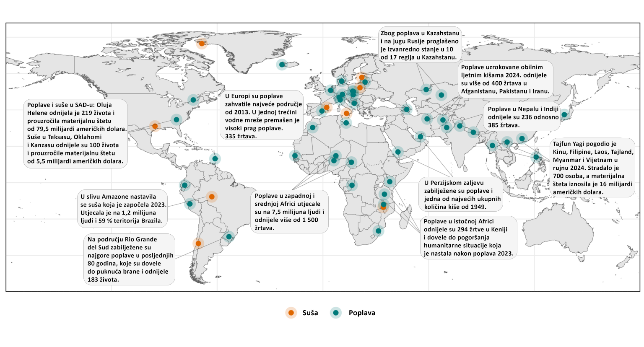Click the flood marker on Japan

point(564,114)
